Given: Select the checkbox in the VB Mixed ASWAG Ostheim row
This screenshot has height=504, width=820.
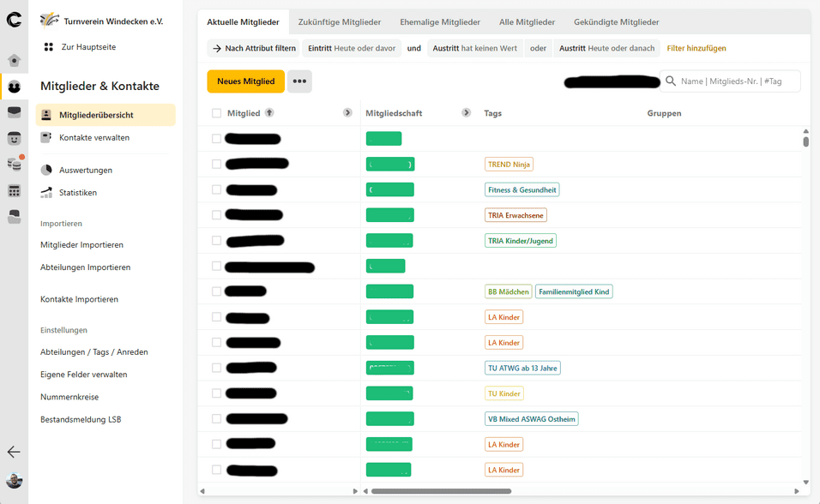Looking at the screenshot, I should [x=216, y=419].
